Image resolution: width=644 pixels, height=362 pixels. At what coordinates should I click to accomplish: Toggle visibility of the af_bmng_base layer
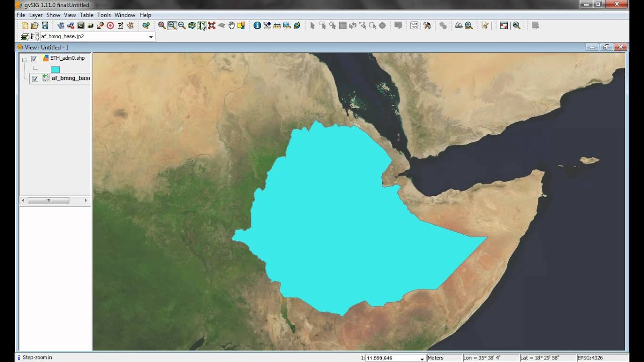coord(35,79)
